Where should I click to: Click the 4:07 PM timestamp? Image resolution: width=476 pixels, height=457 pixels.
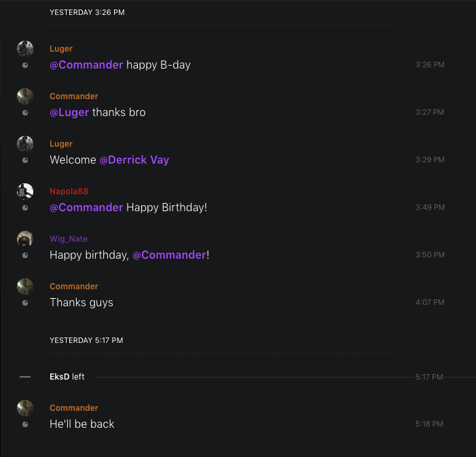tap(430, 303)
